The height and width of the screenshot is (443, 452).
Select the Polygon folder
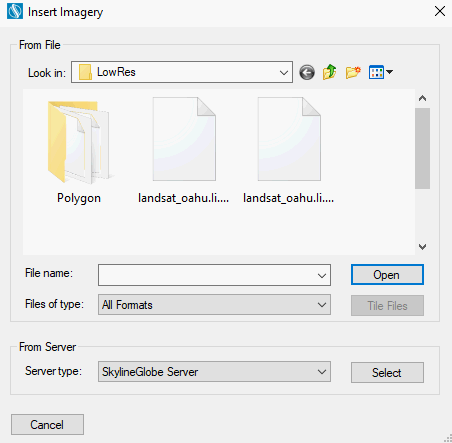point(79,152)
